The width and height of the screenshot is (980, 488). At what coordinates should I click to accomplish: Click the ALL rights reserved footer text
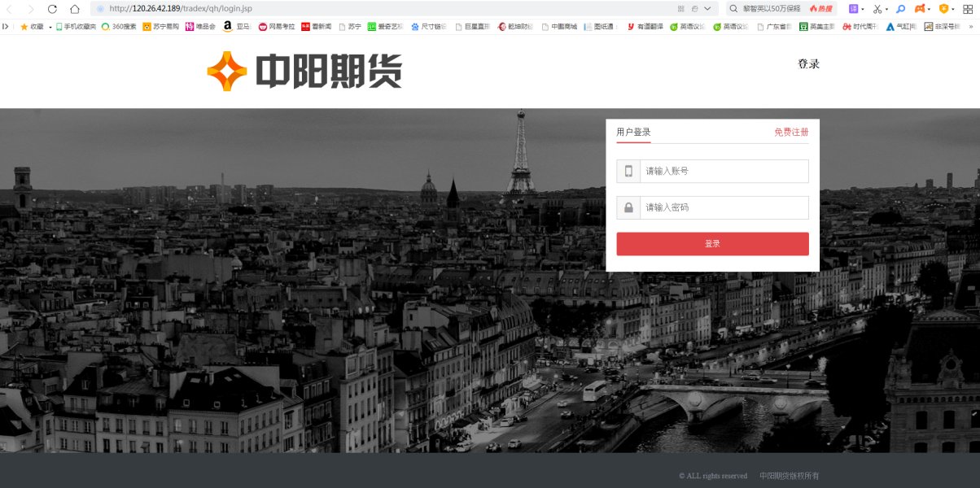pos(713,476)
